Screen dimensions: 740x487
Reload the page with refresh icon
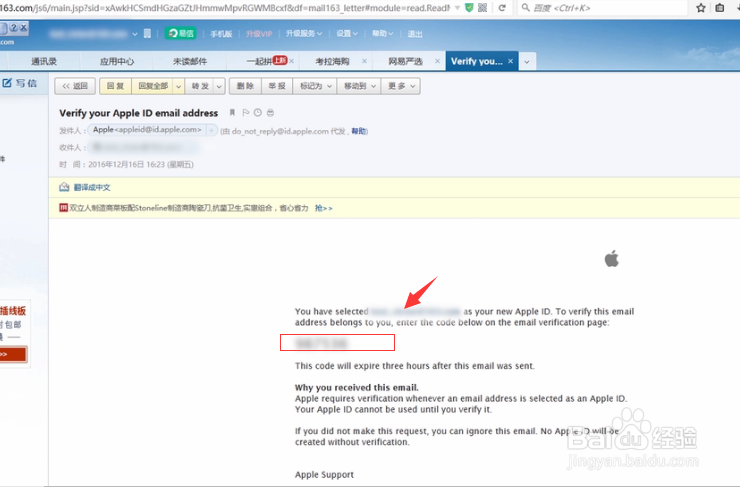[502, 8]
